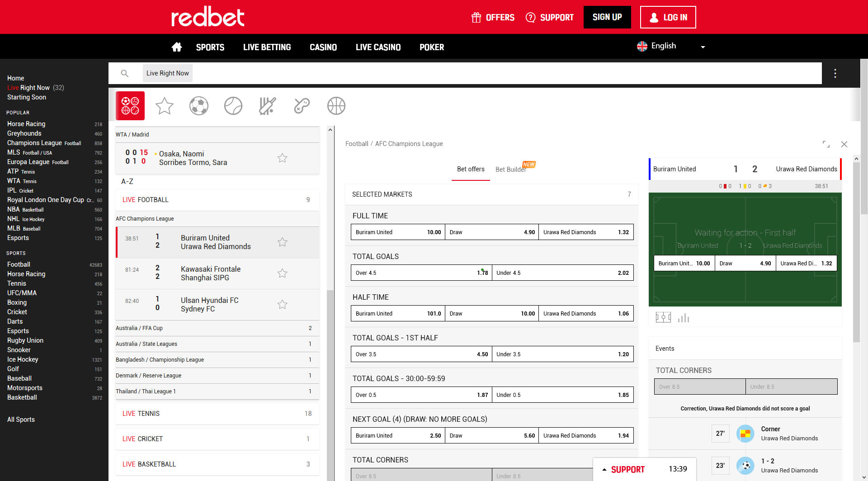This screenshot has height=481, width=868.
Task: Close the AFC Champions League match panel
Action: 844,144
